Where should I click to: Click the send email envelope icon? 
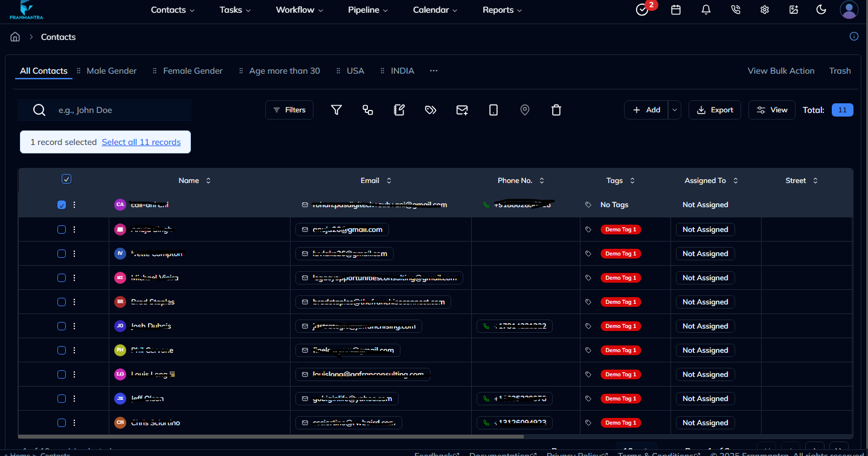coord(462,110)
